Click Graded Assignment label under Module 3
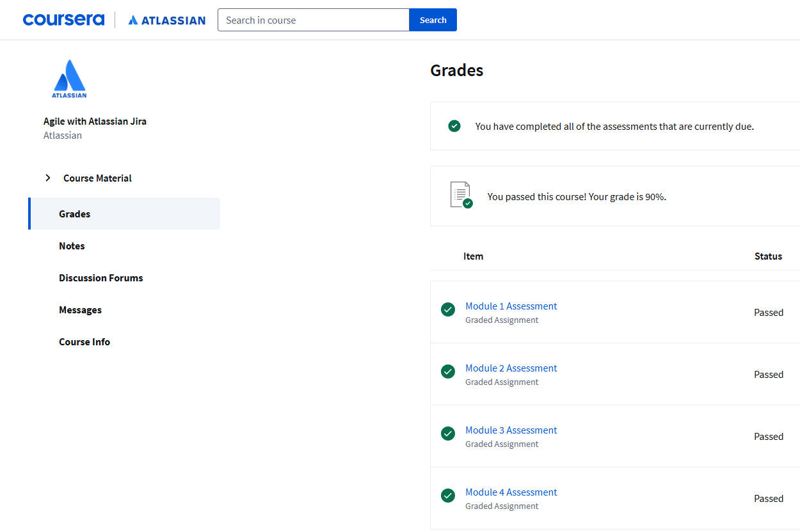 point(502,444)
